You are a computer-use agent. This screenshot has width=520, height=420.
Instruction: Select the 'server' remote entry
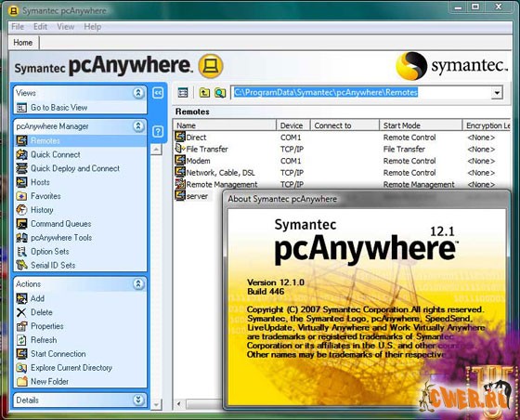click(x=192, y=196)
